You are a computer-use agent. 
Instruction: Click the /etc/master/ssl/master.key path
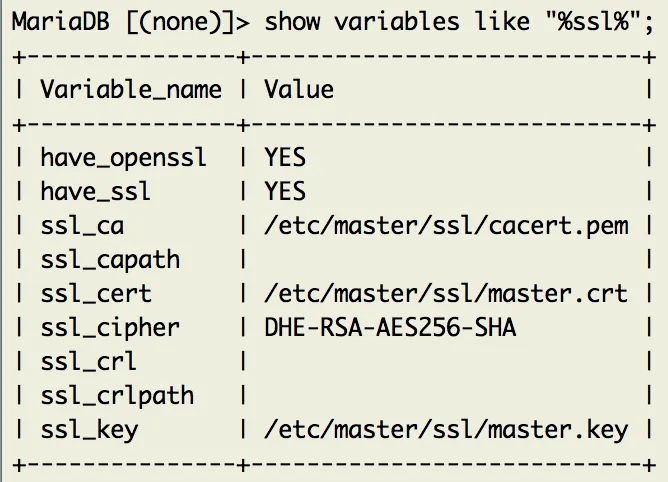[446, 430]
